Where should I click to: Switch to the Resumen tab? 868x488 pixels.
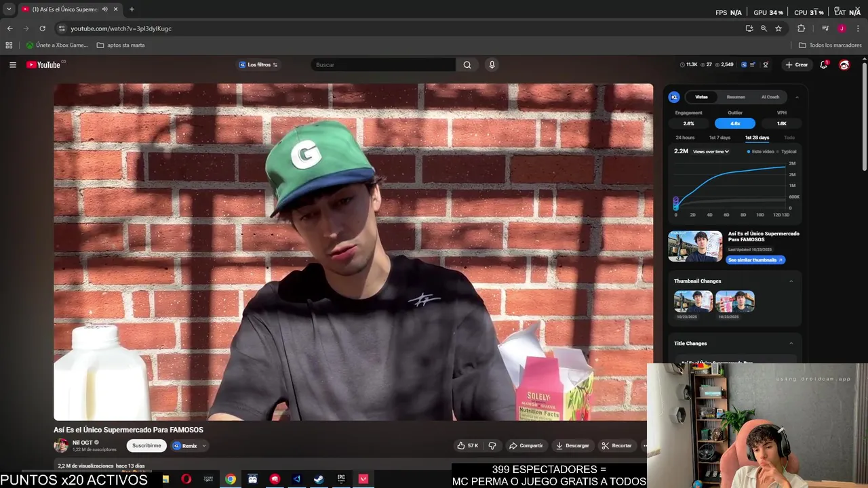(x=736, y=97)
